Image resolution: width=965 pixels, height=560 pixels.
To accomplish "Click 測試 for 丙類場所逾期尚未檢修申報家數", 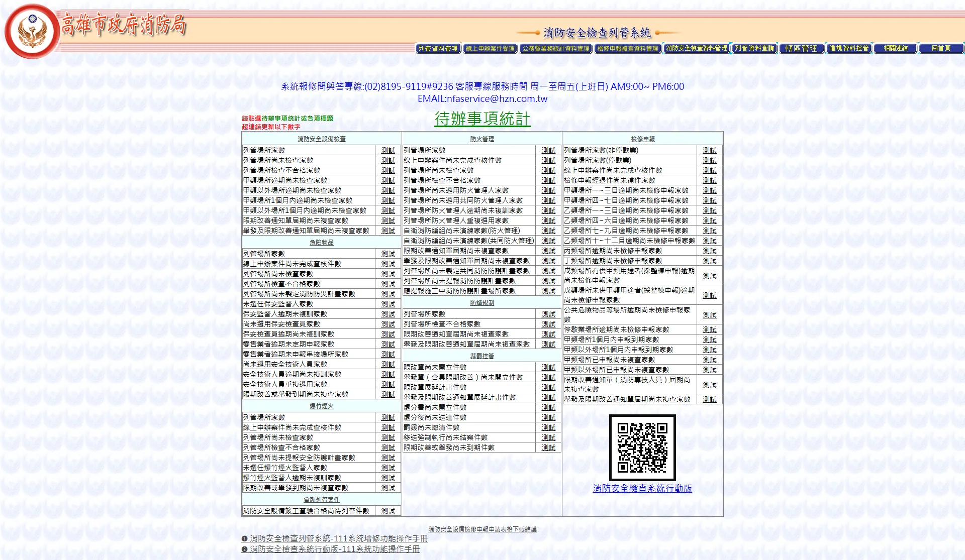I will [710, 251].
